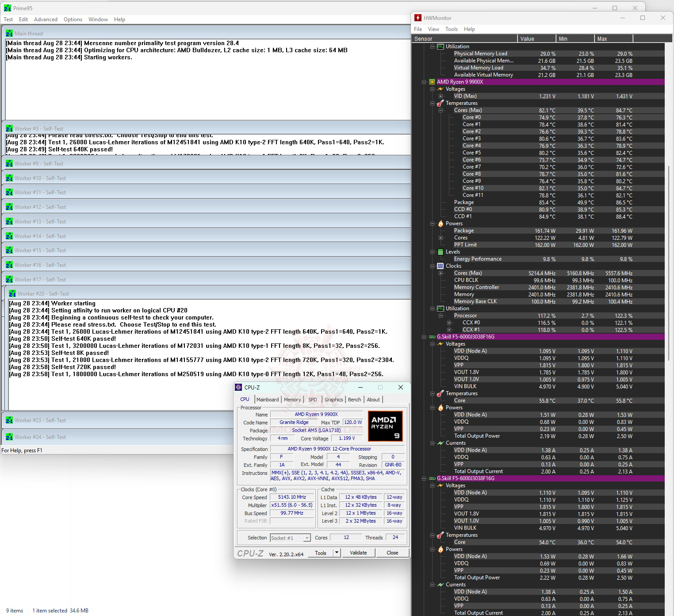This screenshot has width=674, height=616.
Task: Click the Worker #17 Self-Test window icon
Action: pos(9,279)
